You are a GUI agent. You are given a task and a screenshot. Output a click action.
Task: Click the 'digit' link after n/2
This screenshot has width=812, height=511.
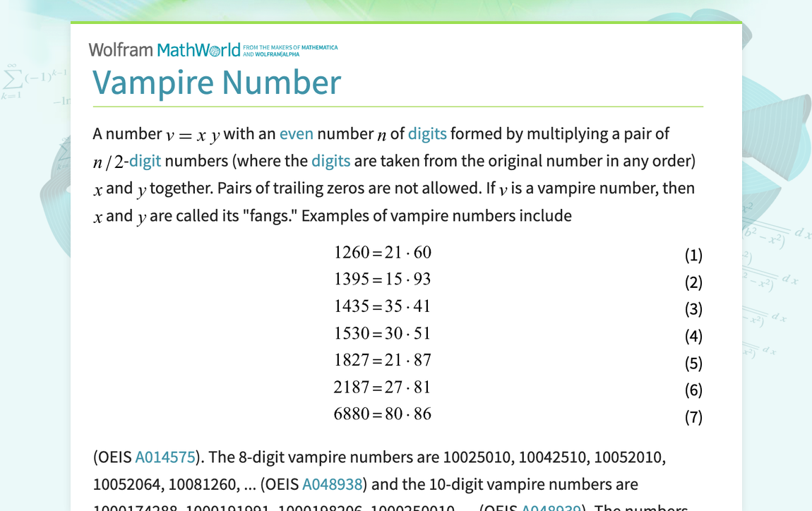click(x=145, y=161)
